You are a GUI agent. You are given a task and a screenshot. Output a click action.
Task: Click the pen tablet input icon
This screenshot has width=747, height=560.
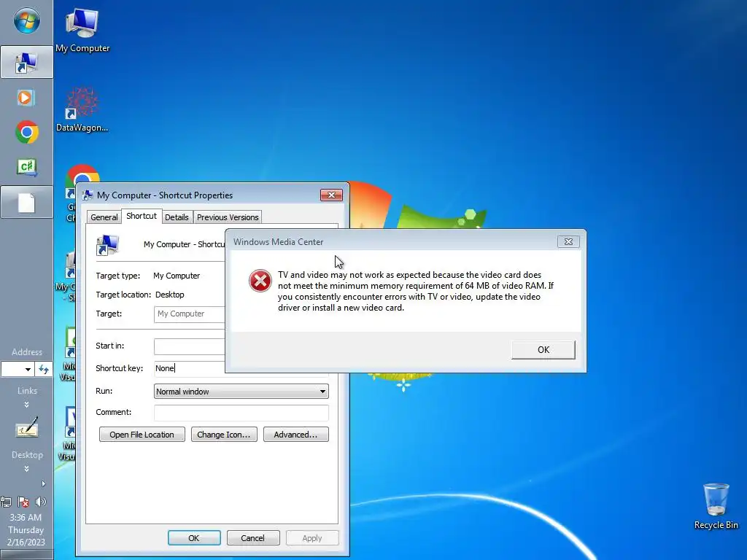27,427
